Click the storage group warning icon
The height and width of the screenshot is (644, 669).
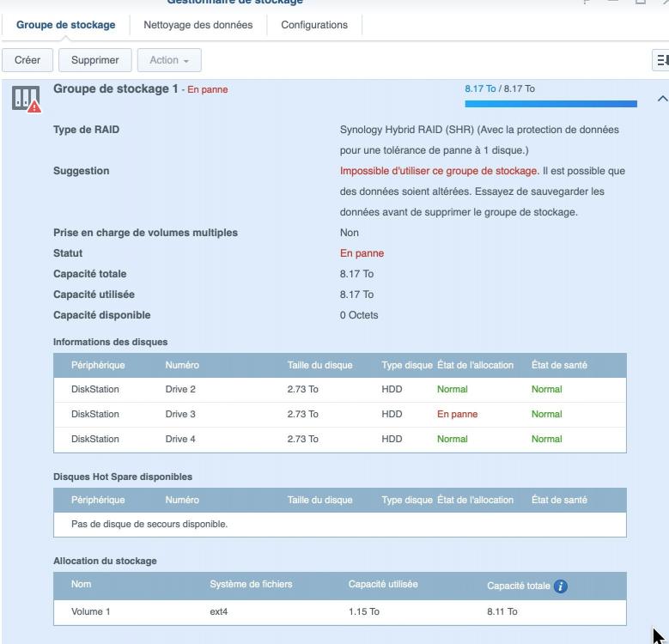pyautogui.click(x=26, y=100)
